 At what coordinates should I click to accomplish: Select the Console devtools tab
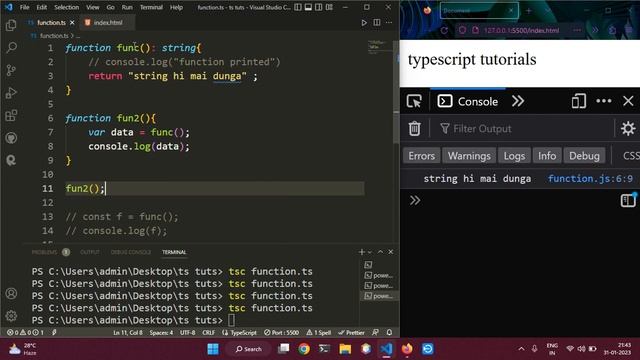[468, 101]
